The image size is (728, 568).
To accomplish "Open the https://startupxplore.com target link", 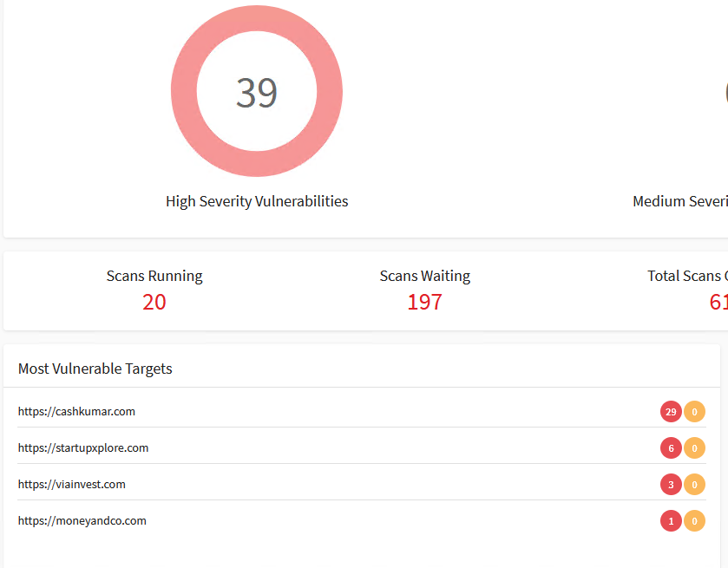I will 83,448.
